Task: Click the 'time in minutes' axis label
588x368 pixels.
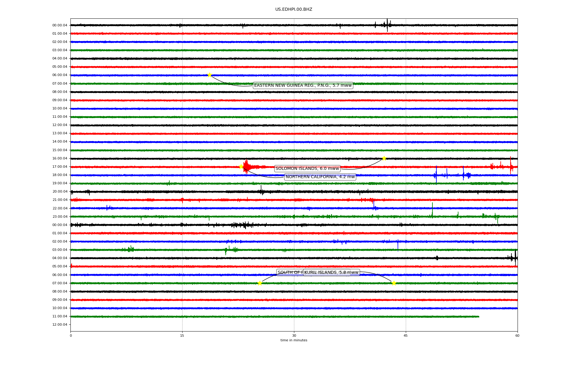Action: (294, 340)
